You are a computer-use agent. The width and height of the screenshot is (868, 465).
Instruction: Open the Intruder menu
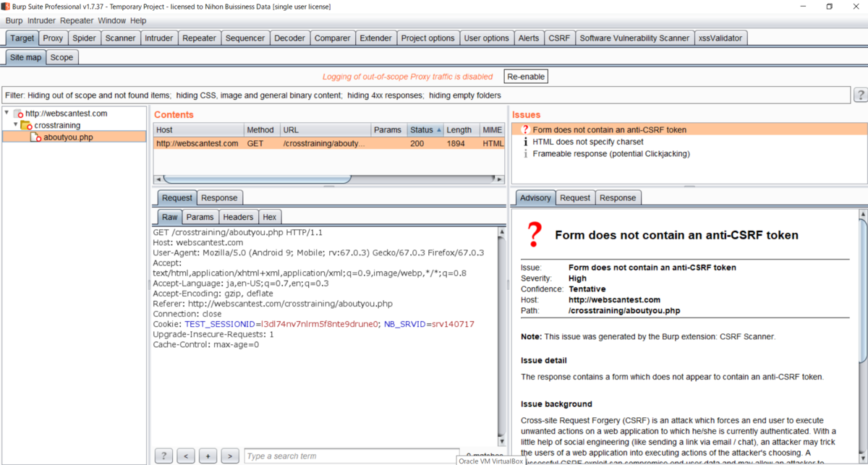point(41,21)
